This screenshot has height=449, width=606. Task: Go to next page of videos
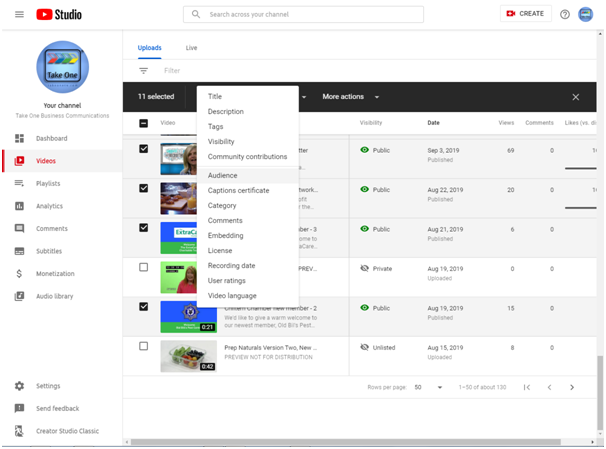[x=572, y=387]
